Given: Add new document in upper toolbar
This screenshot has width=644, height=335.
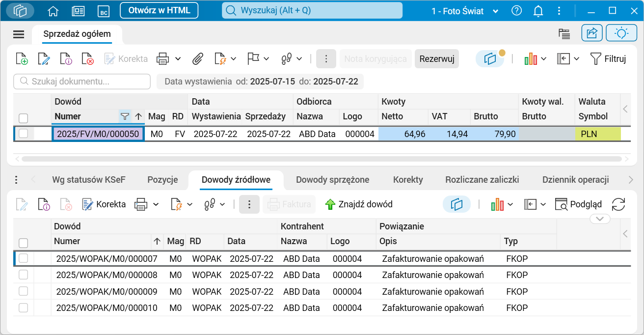Looking at the screenshot, I should [22, 59].
